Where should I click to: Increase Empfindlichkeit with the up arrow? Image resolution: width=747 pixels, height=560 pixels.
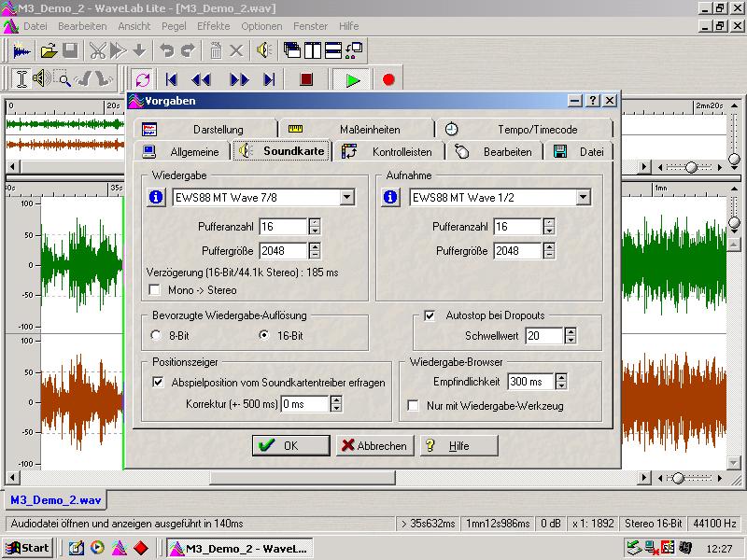[x=562, y=377]
